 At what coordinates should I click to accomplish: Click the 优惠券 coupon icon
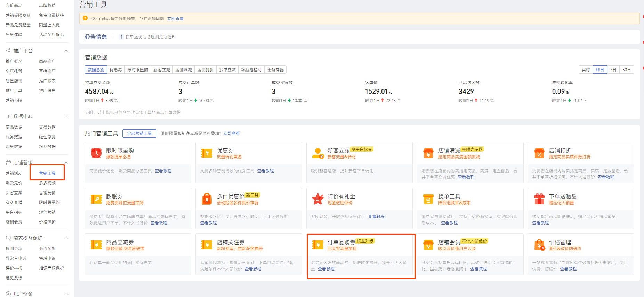coord(207,153)
